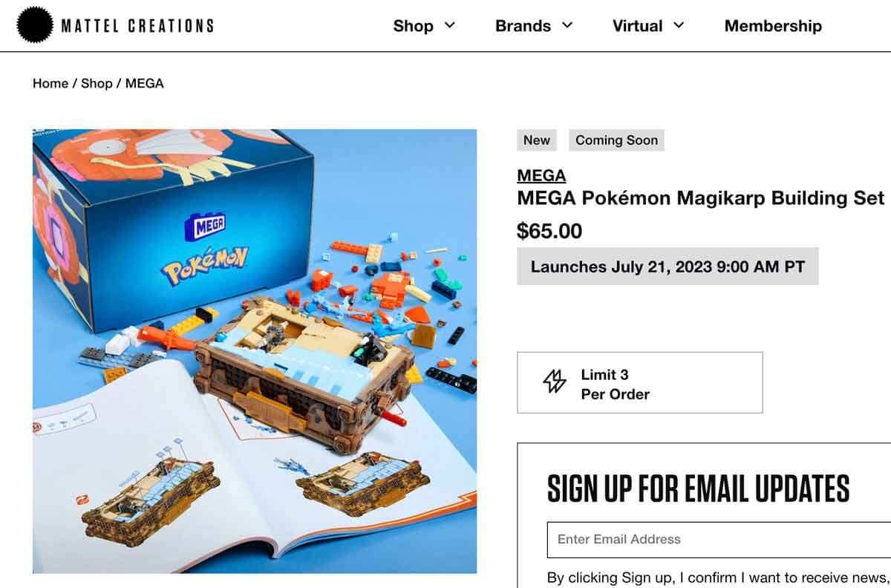Click the Mattel Creations starburst logo icon
Screen dimensions: 891x588
pyautogui.click(x=35, y=25)
